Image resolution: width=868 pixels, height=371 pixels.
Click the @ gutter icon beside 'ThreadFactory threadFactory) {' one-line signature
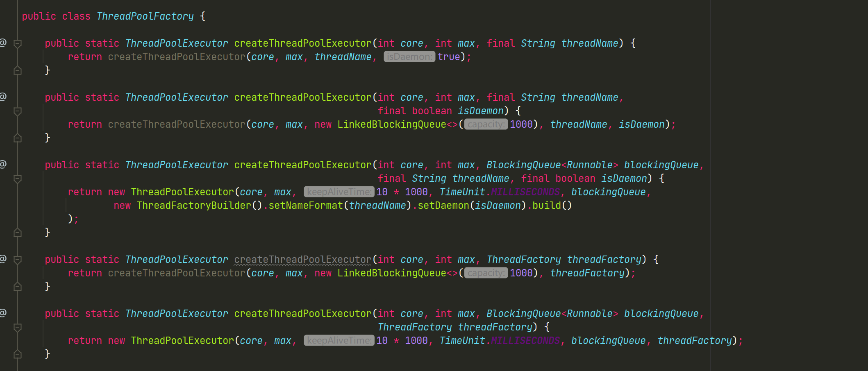tap(3, 259)
